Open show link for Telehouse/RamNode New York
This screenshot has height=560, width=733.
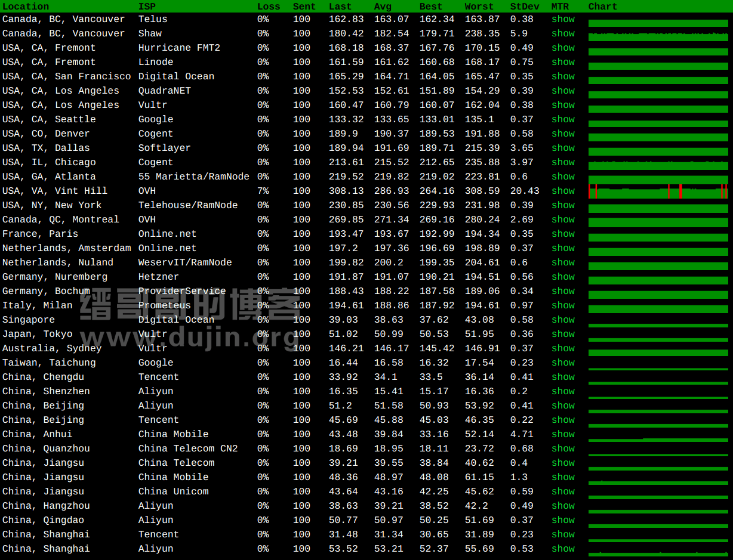[x=563, y=205]
